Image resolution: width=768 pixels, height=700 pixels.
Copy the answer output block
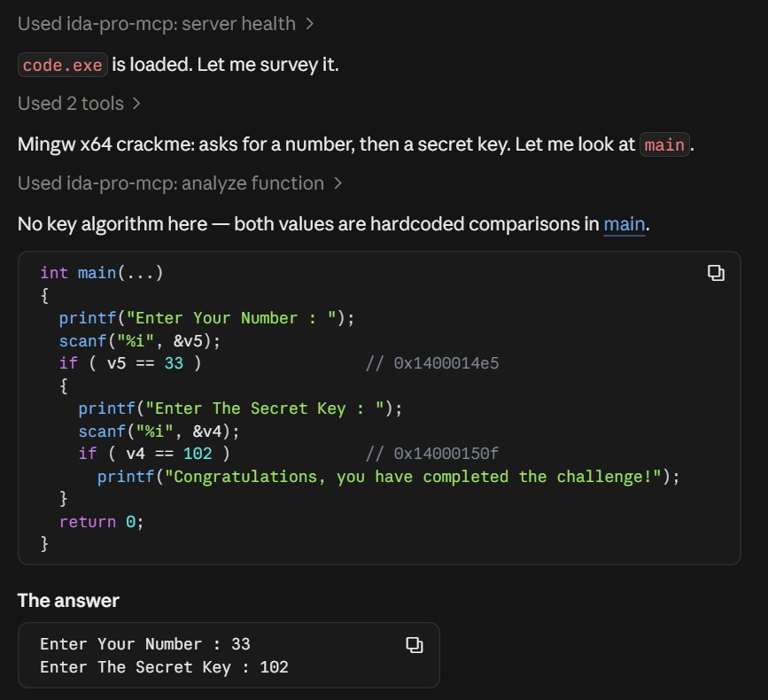pos(414,645)
